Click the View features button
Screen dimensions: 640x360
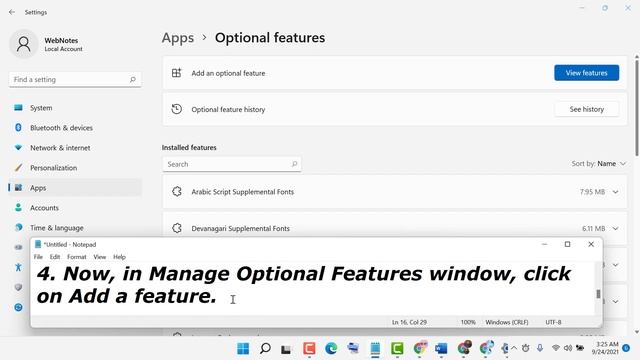(x=587, y=73)
